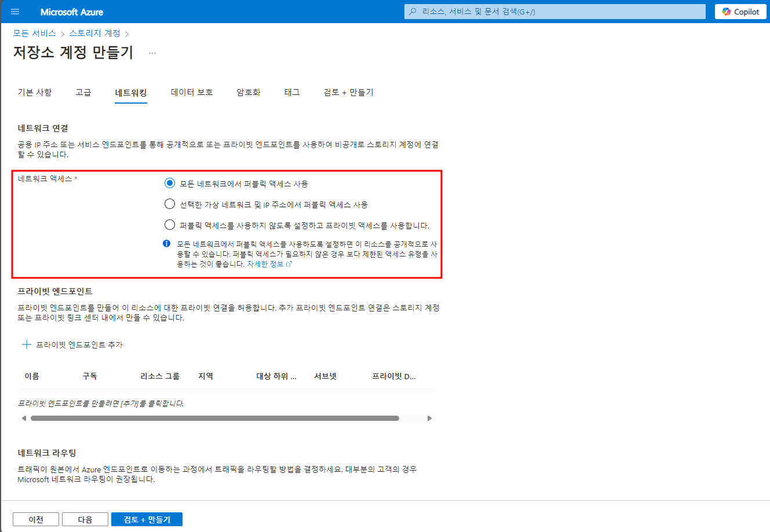Click the 네트워크 라우팅 heading
The height and width of the screenshot is (532, 770).
[47, 453]
